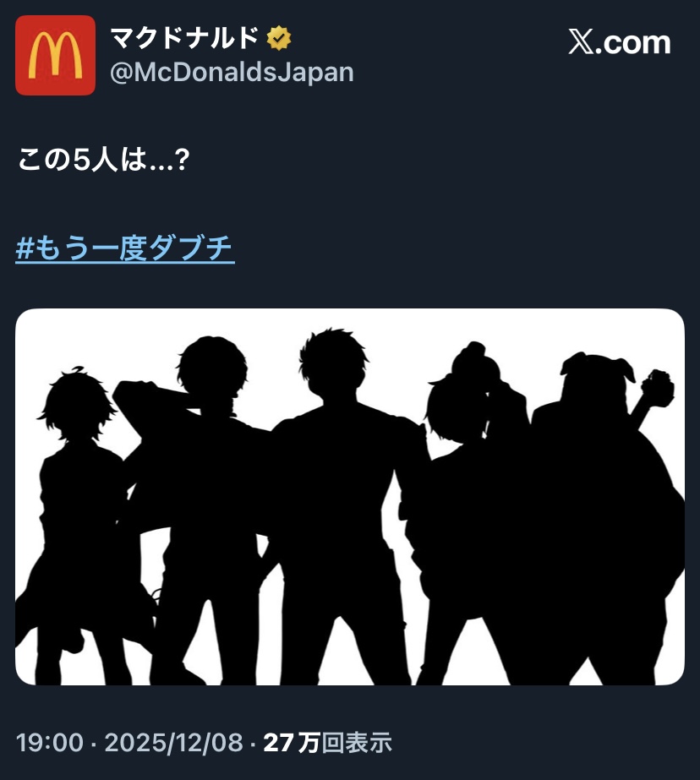
Task: Tap the ahoge hair strand on the leftmost silhouette
Action: 75,371
